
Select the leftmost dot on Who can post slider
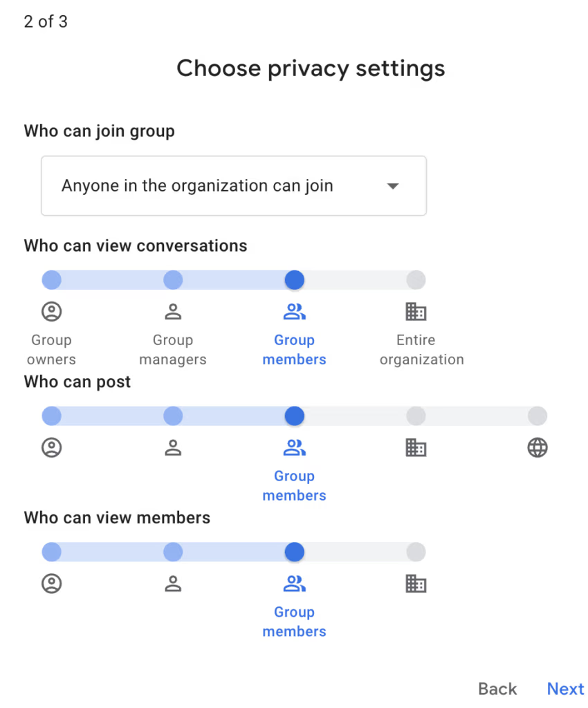[x=51, y=416]
